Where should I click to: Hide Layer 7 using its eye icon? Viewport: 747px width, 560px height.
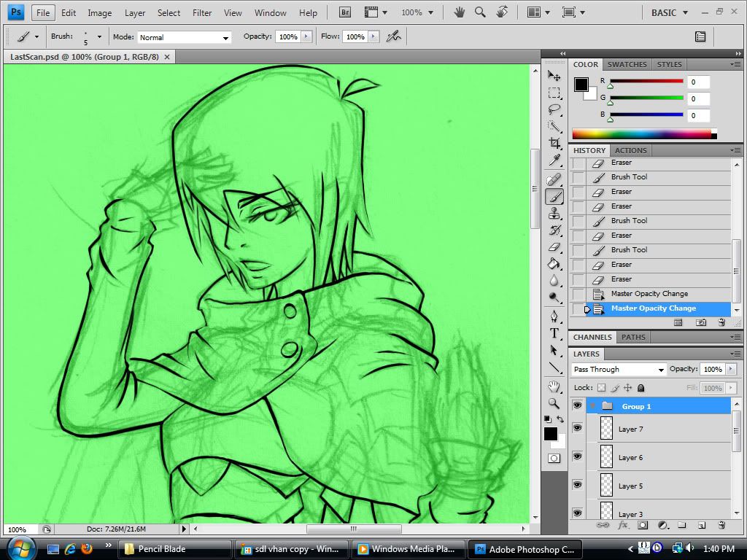(x=577, y=429)
